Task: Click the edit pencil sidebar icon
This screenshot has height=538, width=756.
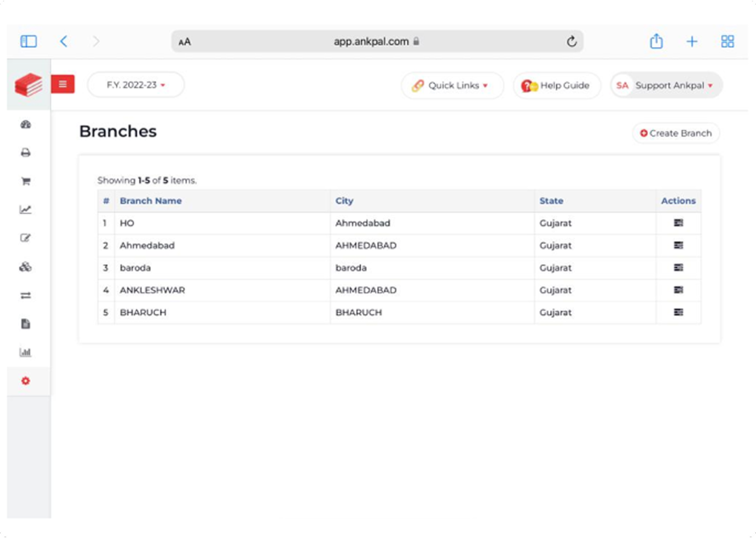Action: pos(25,238)
